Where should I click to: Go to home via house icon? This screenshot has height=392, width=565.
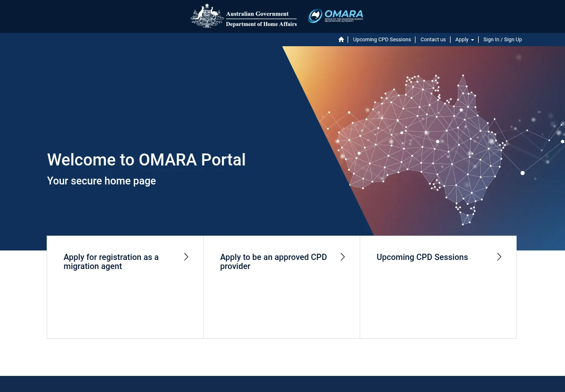click(x=341, y=40)
